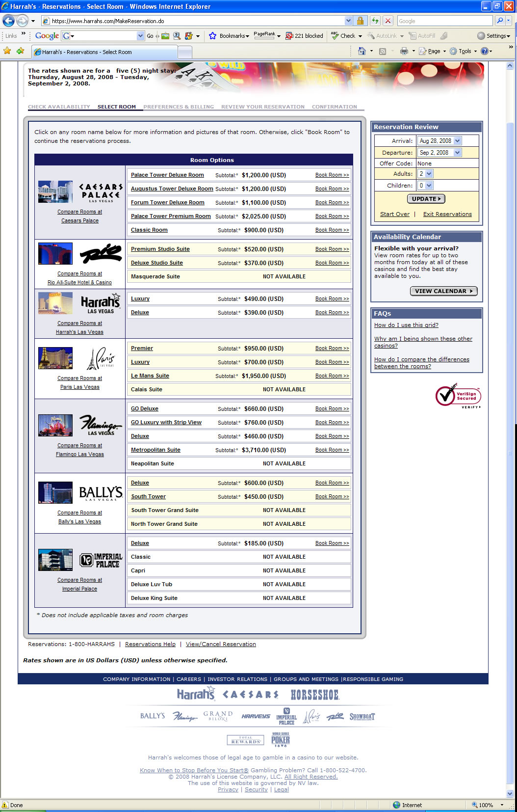Image resolution: width=517 pixels, height=812 pixels.
Task: Open 'How do I use this grid?' FAQ
Action: pos(406,325)
